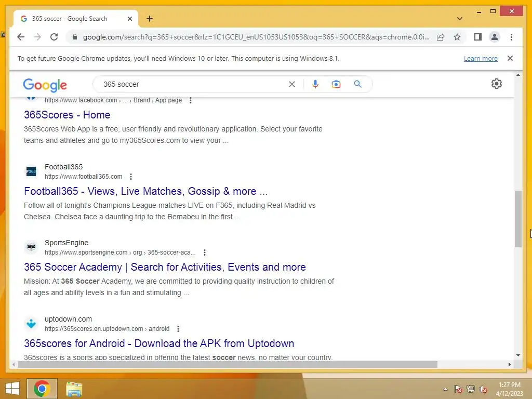Expand the tab search dropdown
532x399 pixels.
[460, 19]
